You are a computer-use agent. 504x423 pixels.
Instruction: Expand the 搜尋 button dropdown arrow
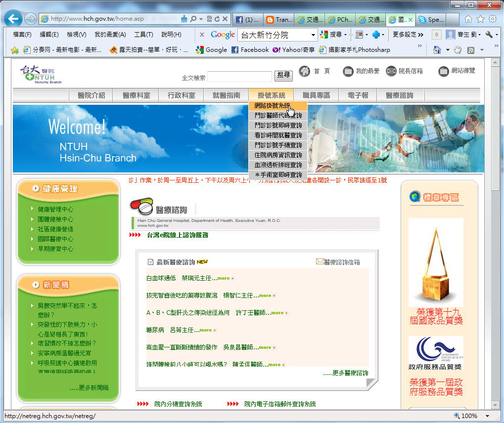346,35
